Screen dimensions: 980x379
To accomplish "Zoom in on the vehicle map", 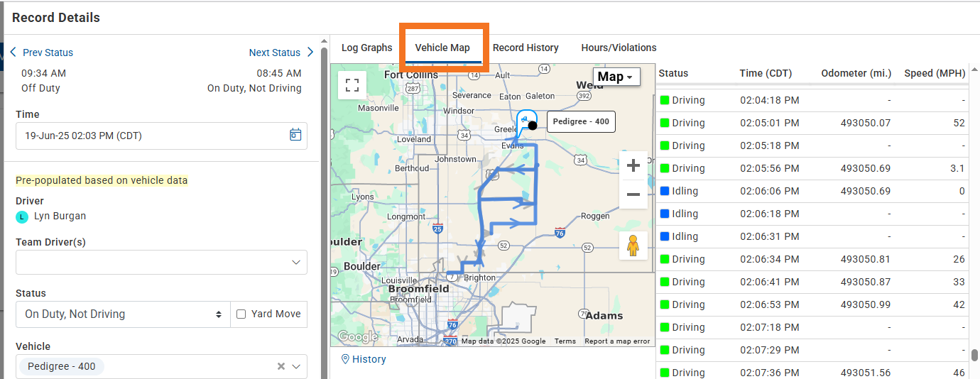I will tap(633, 166).
